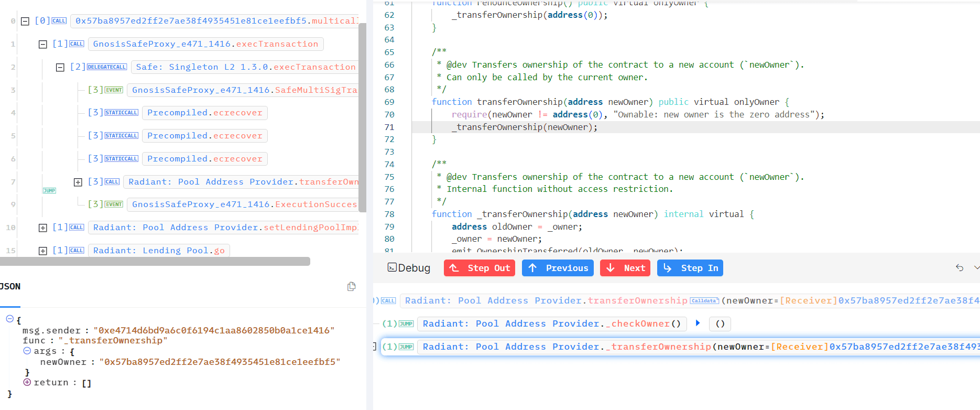Click the EVENT badge on the SafeMultiSigTransaction row

114,90
